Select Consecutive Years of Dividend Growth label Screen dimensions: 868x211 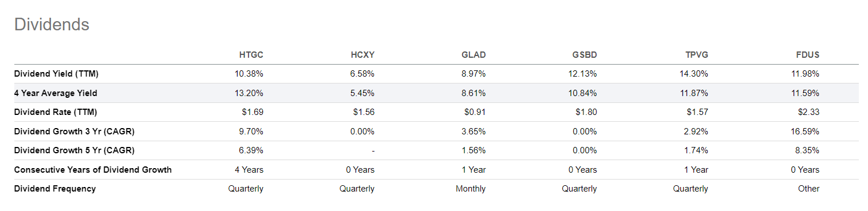coord(93,170)
